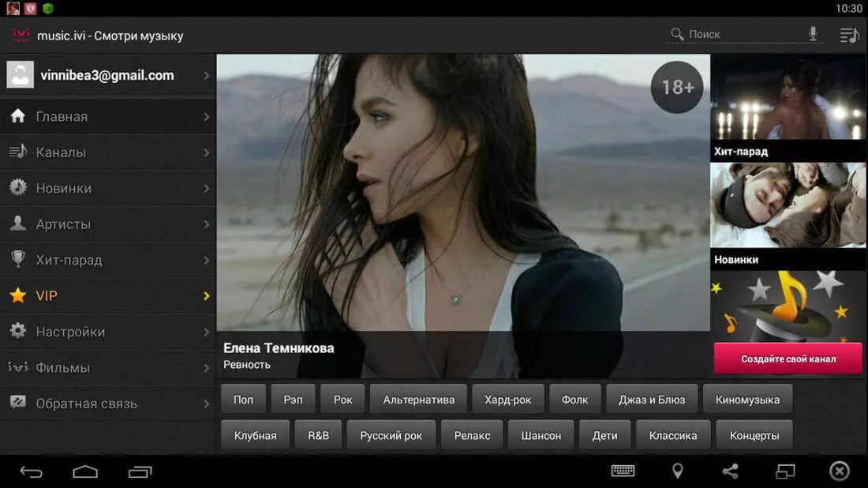
Task: Click the Настройки gear icon
Action: point(17,331)
